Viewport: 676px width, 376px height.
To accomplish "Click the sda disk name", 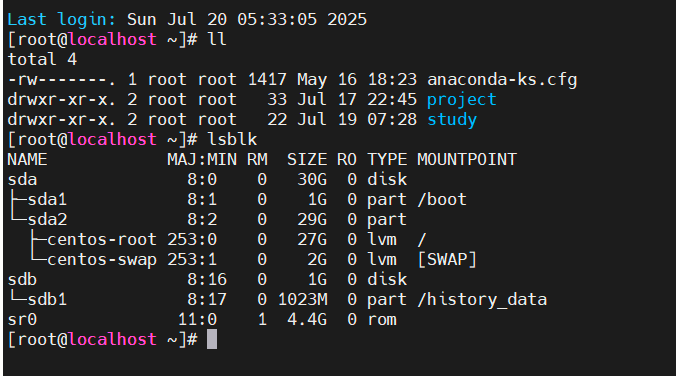I will (x=22, y=180).
